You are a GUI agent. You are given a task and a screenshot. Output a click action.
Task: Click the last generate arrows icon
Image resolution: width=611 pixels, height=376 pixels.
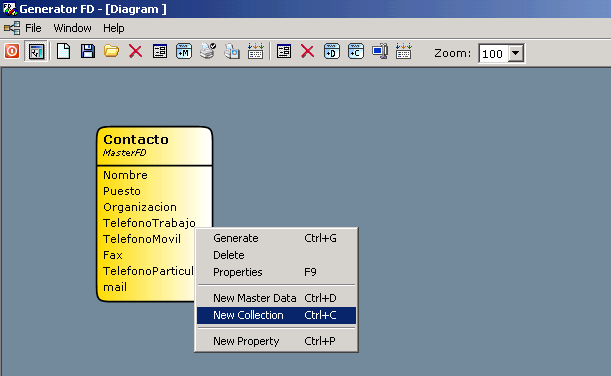[x=404, y=51]
